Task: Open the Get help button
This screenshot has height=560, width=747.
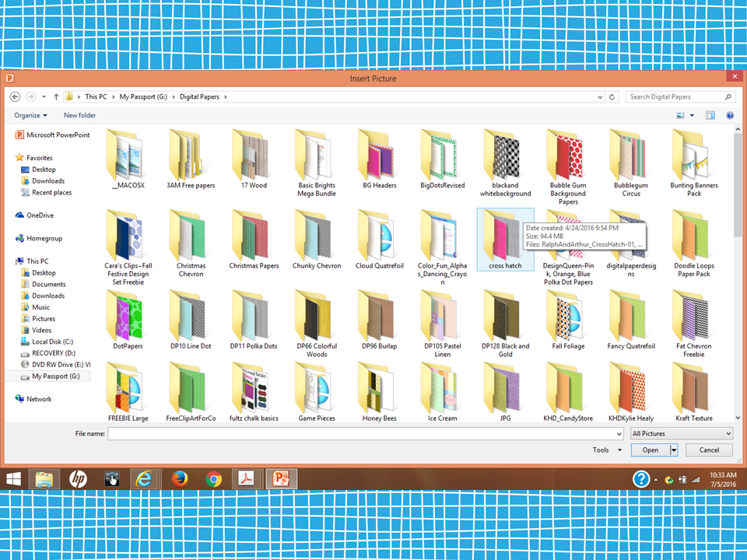Action: click(728, 115)
